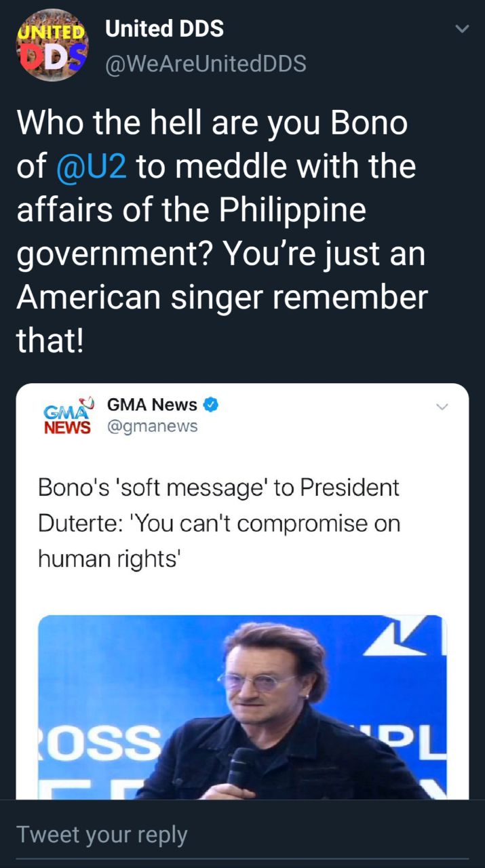Screen dimensions: 485x868
Task: Expand the United DDS tweet options chevron
Action: click(461, 29)
